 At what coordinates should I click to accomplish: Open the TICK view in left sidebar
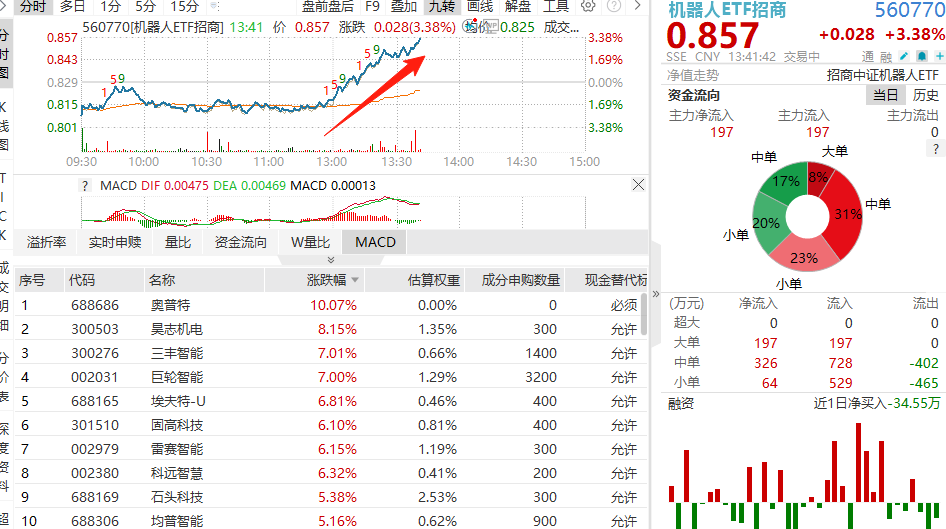(x=4, y=206)
